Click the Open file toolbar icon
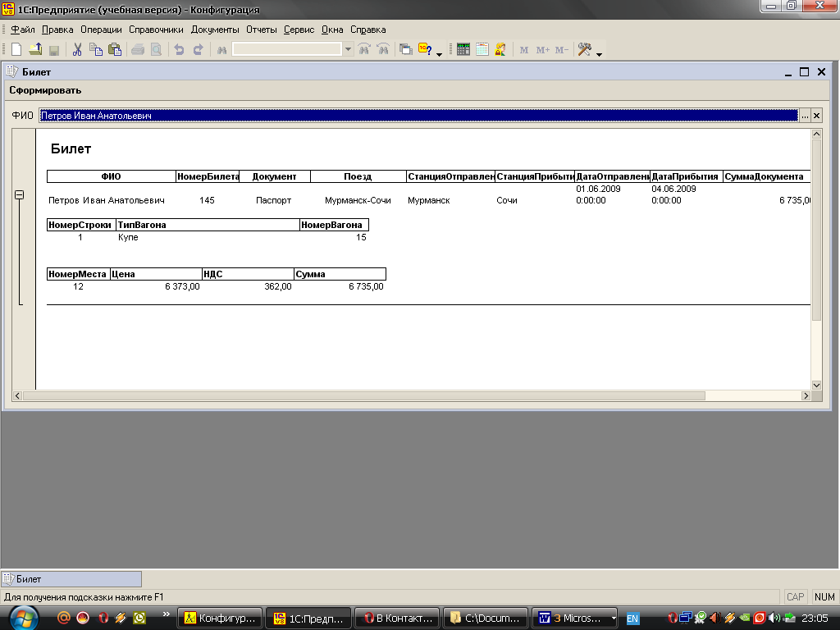 point(35,49)
